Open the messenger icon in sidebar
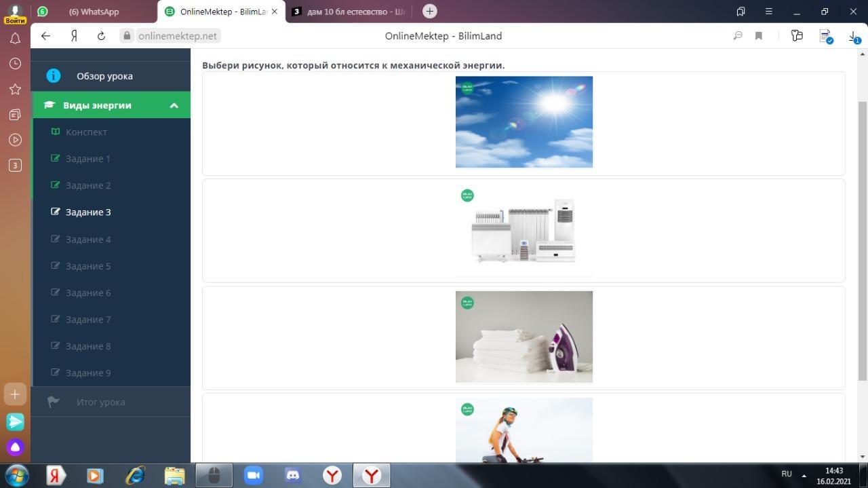This screenshot has height=488, width=868. (15, 421)
